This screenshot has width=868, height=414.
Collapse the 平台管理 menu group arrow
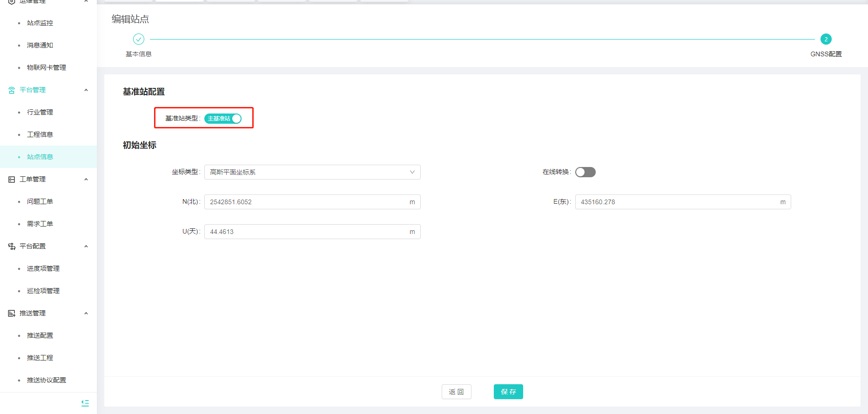(86, 90)
